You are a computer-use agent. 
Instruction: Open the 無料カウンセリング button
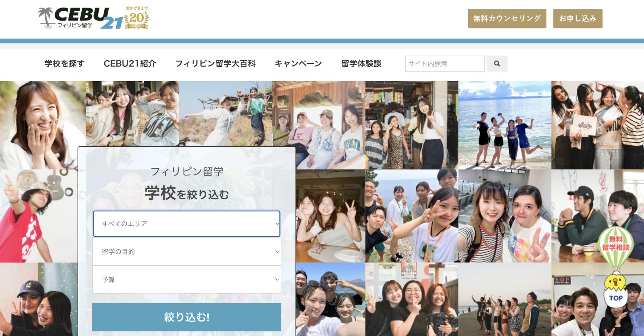click(x=507, y=18)
